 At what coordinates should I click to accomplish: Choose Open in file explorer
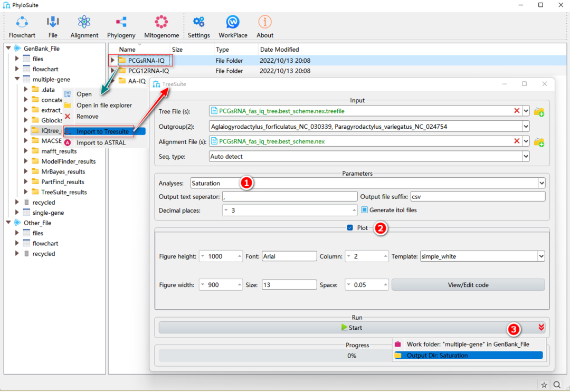pos(104,106)
